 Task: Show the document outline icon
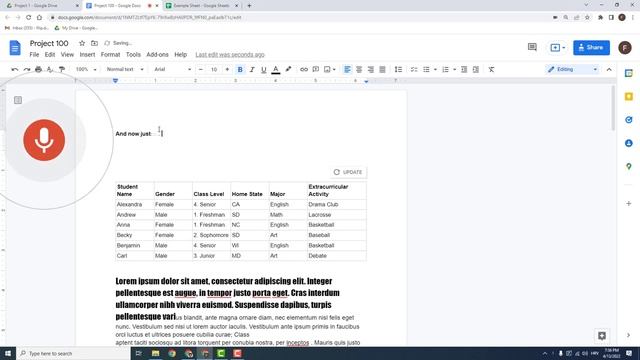tap(18, 100)
